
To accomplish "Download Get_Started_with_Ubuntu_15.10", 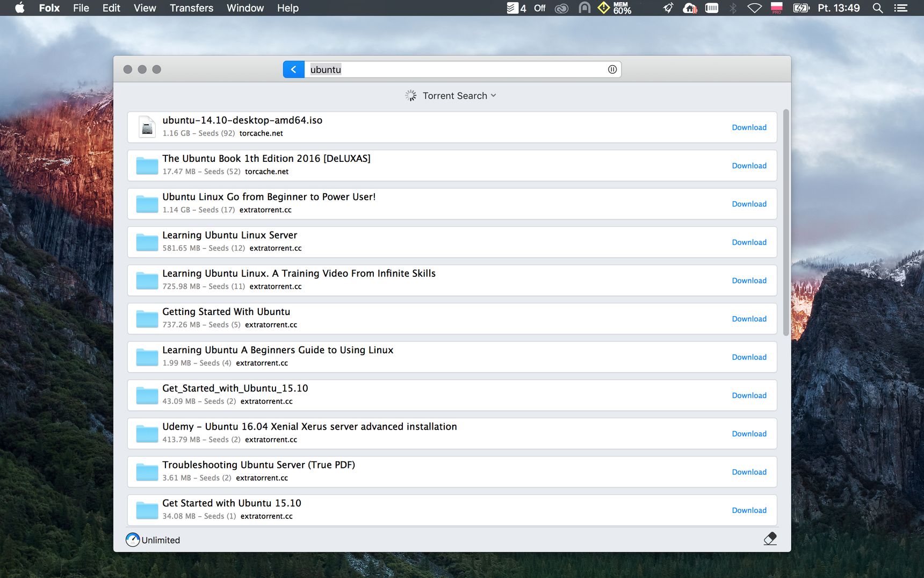I will point(749,395).
